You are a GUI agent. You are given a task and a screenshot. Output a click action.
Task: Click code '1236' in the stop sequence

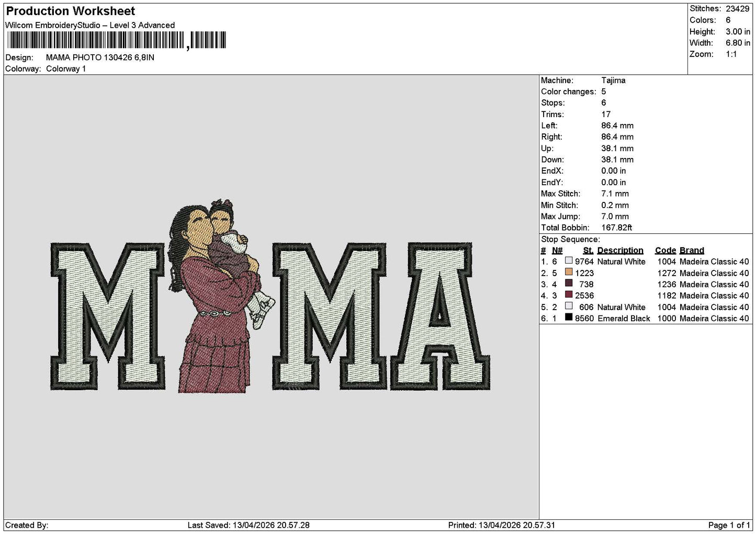click(x=667, y=285)
